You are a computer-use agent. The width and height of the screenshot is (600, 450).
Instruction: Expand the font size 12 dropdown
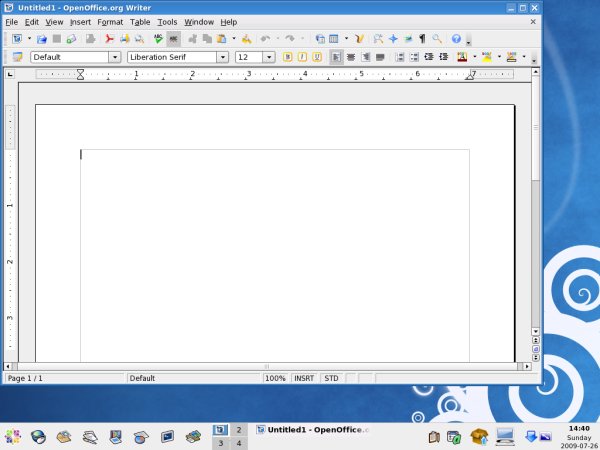[x=269, y=57]
